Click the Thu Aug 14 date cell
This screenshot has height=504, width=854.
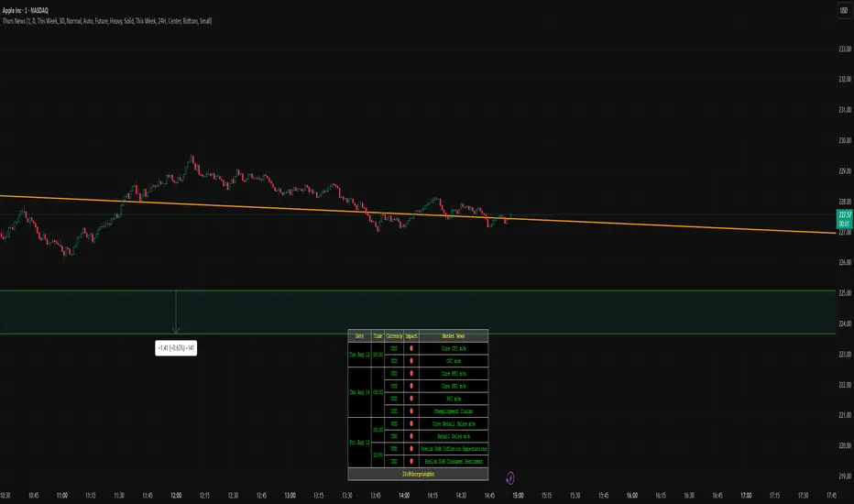click(x=359, y=392)
